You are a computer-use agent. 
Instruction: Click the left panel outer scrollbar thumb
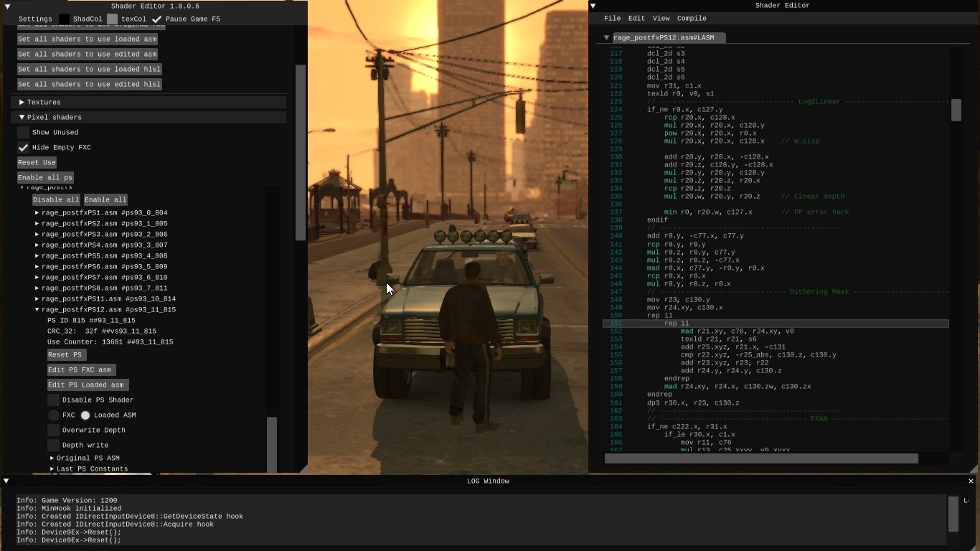pos(301,152)
